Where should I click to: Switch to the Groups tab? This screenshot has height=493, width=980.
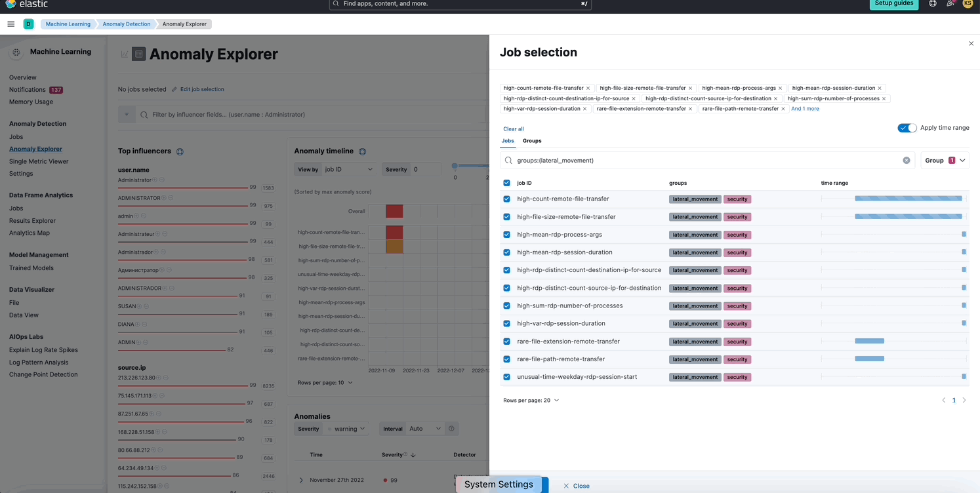click(532, 141)
